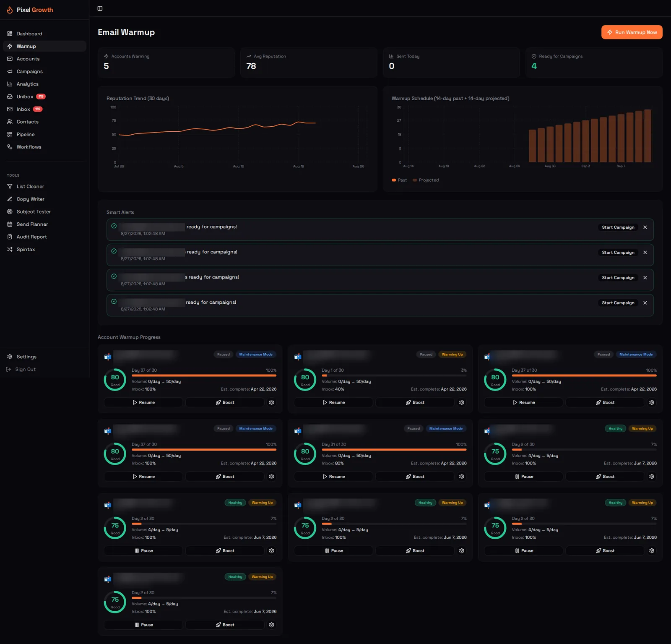Click the Avg Reputation stat card
The image size is (671, 644).
(x=309, y=63)
